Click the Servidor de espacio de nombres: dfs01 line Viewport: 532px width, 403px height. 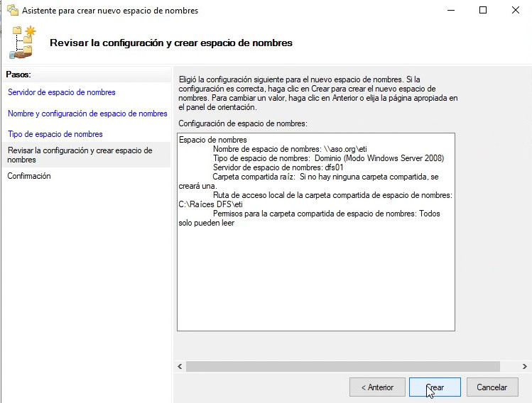pyautogui.click(x=279, y=167)
